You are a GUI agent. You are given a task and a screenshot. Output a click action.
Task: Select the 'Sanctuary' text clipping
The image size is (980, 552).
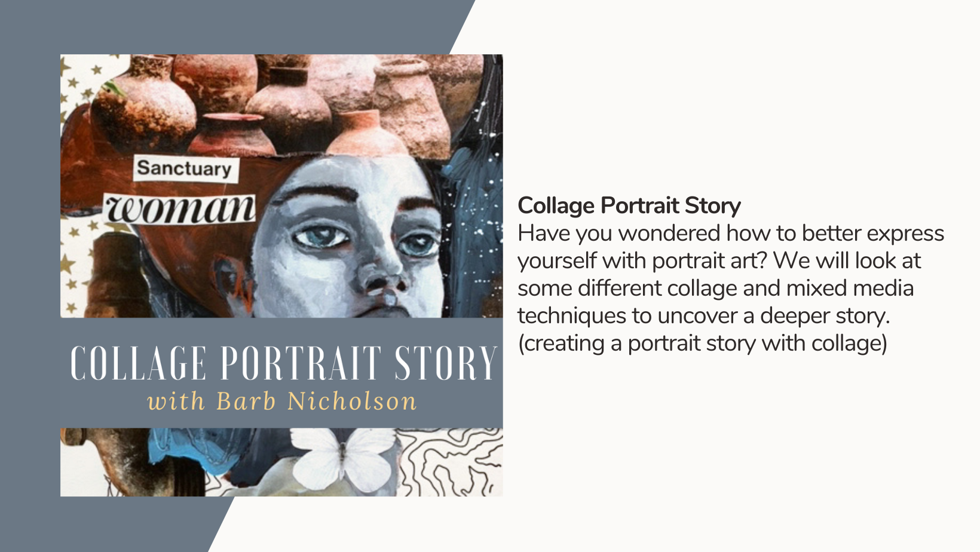pos(185,169)
